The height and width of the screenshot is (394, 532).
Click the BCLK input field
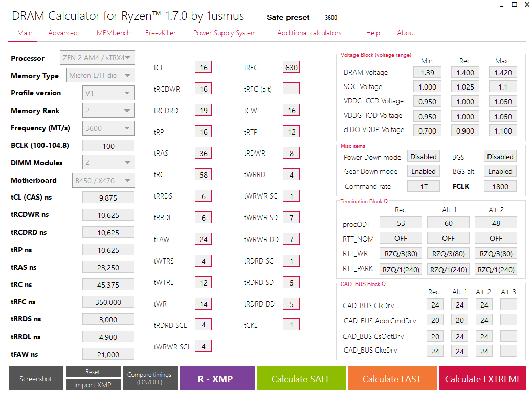pos(108,146)
